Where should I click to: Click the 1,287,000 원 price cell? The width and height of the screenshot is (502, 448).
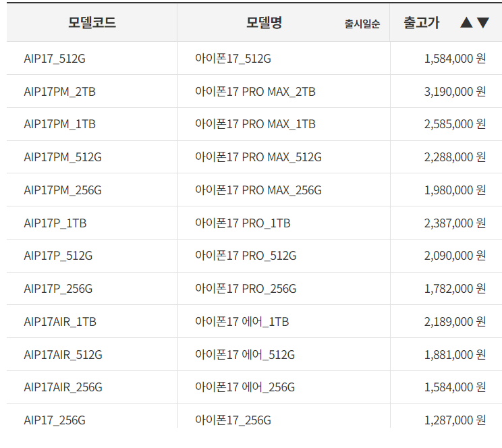455,420
